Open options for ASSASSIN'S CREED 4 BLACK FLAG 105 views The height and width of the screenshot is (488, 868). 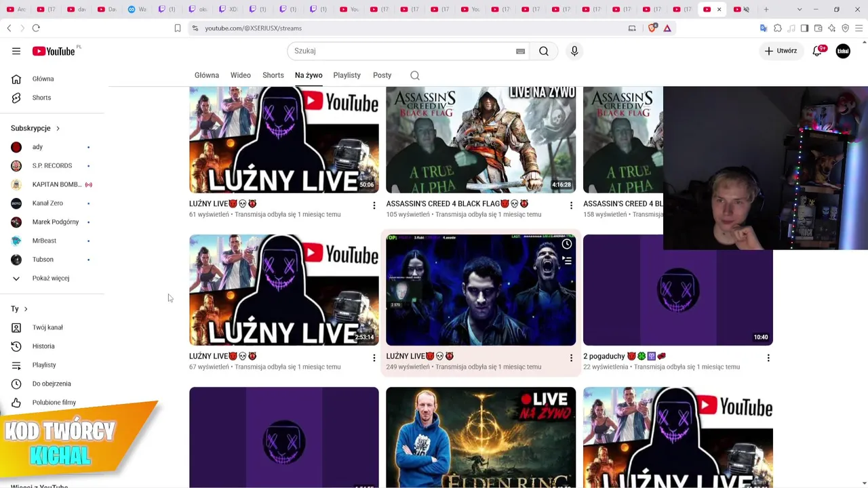point(571,205)
